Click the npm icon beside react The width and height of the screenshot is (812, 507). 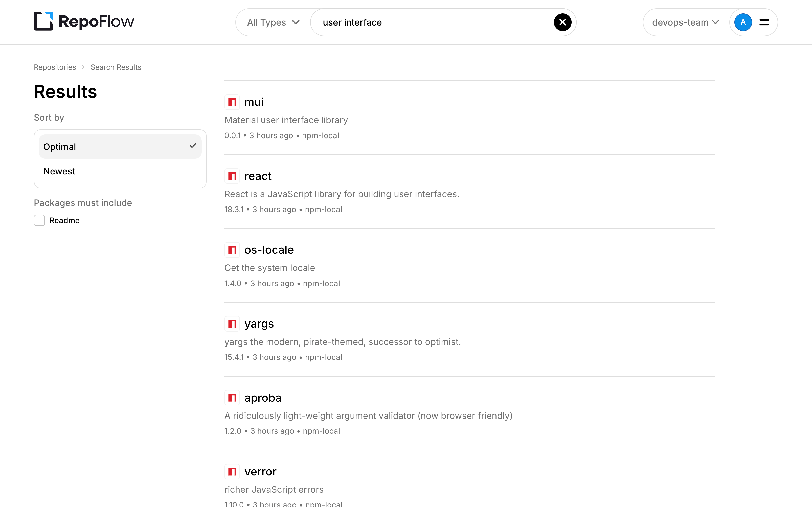[232, 176]
